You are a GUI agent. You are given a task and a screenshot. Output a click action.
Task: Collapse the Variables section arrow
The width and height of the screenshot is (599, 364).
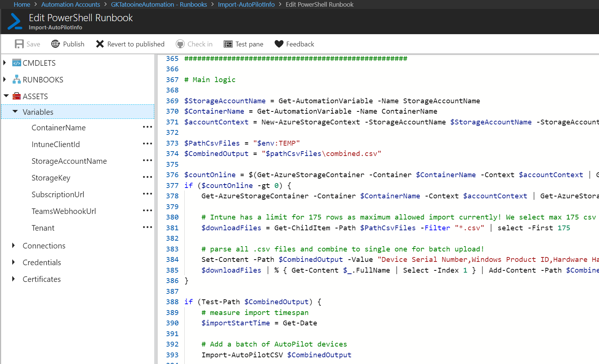[x=15, y=111]
